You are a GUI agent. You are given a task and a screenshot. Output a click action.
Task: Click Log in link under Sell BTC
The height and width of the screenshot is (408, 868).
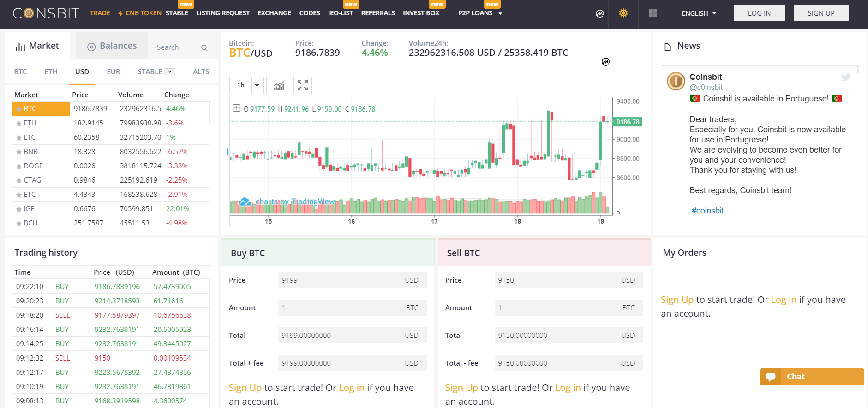click(568, 388)
